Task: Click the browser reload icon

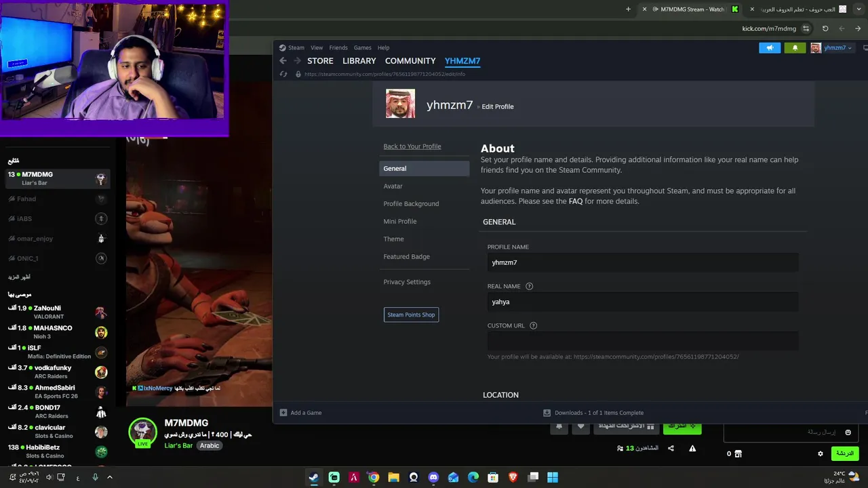Action: point(825,28)
